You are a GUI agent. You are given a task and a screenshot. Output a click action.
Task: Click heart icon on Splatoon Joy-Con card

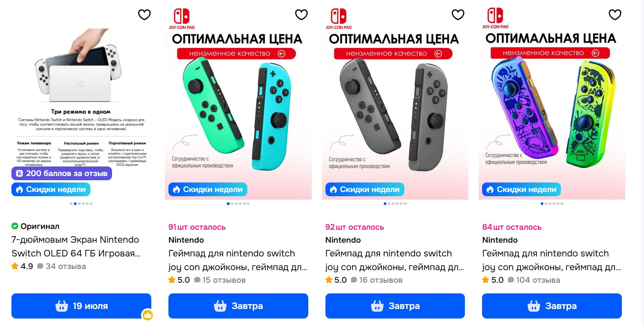click(x=615, y=14)
